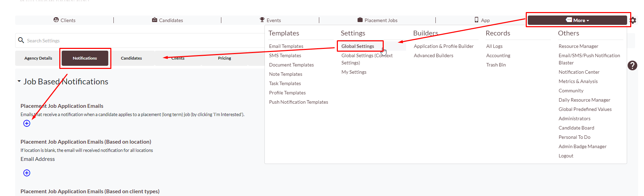Image resolution: width=644 pixels, height=196 pixels.
Task: Click the Email Address label
Action: (38, 159)
